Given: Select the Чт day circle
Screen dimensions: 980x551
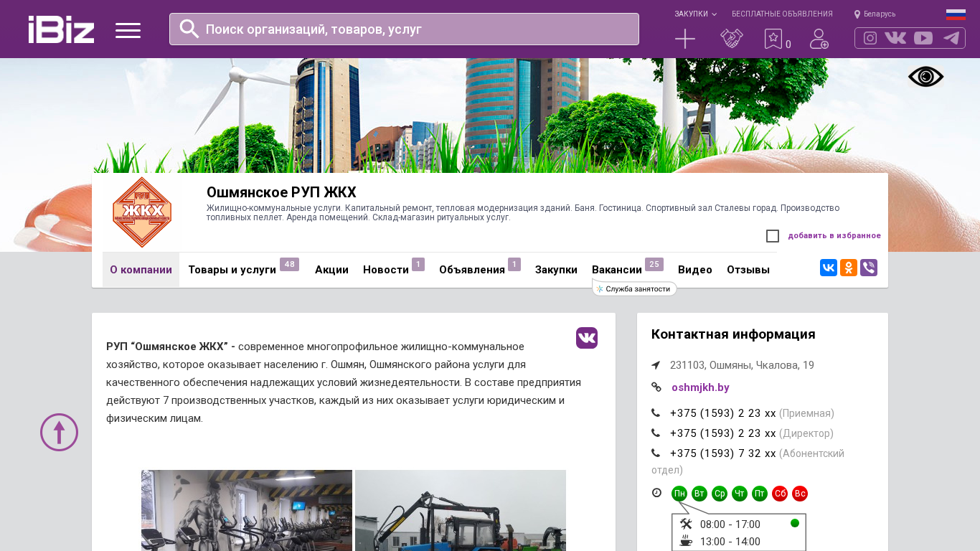Looking at the screenshot, I should click(x=740, y=494).
